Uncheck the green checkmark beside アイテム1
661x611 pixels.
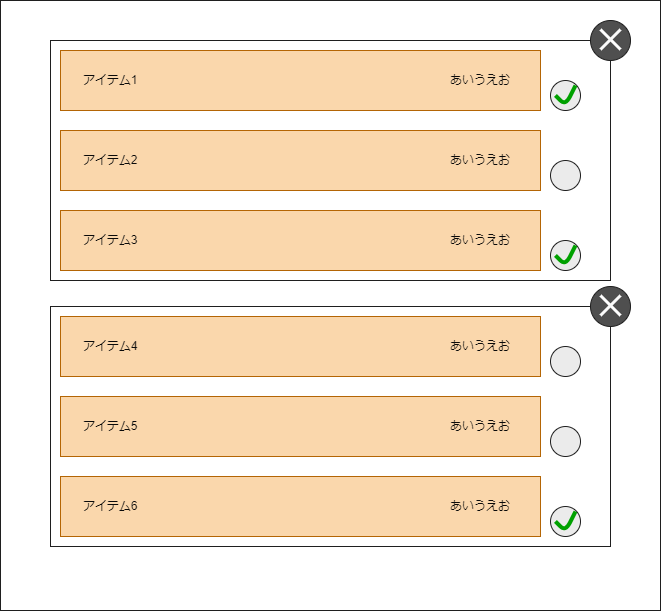565,95
